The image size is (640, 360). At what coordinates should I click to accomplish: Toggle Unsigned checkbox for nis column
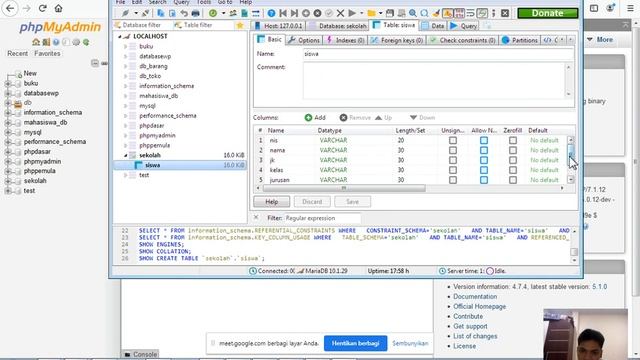[453, 140]
